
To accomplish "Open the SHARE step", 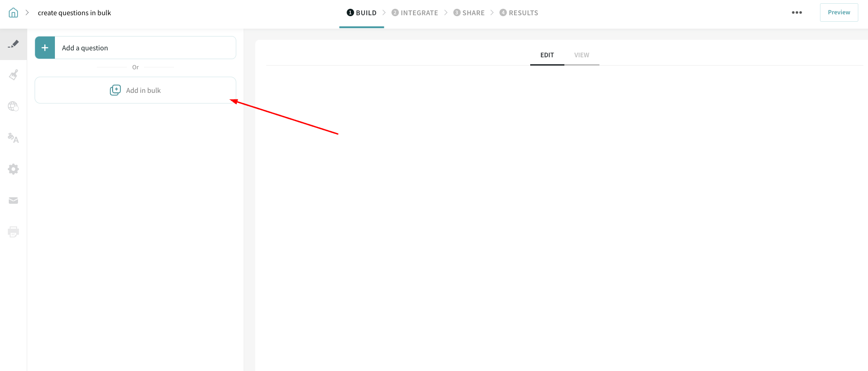I will tap(469, 13).
